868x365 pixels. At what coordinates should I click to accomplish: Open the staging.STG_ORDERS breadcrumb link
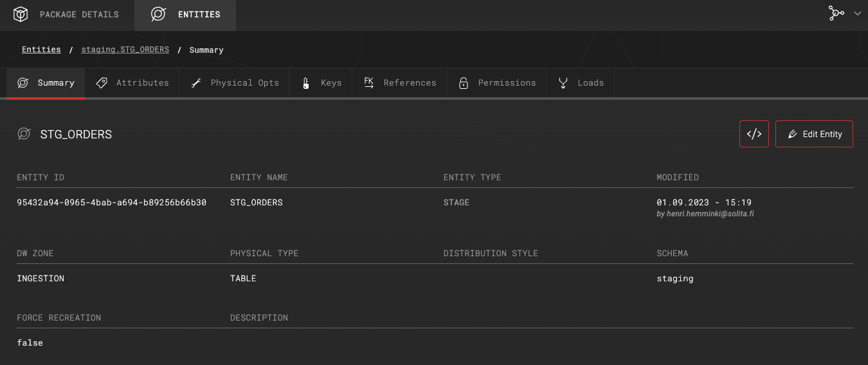click(x=125, y=50)
